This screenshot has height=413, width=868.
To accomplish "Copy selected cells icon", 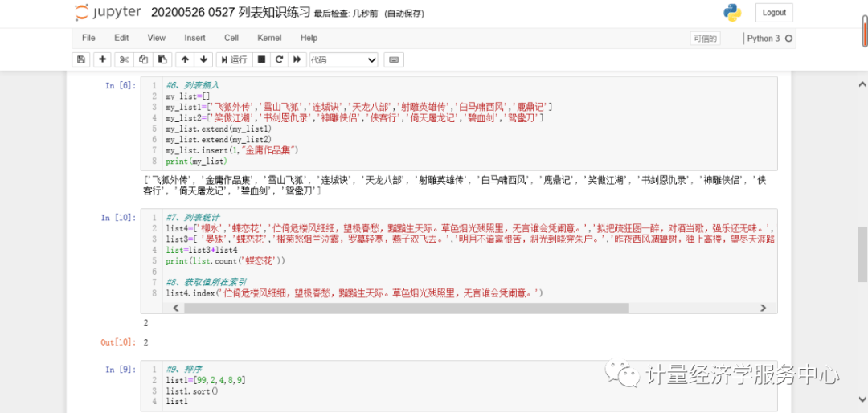I will point(143,59).
